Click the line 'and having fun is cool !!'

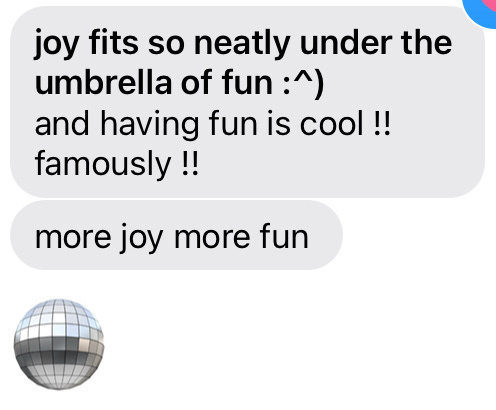click(212, 123)
